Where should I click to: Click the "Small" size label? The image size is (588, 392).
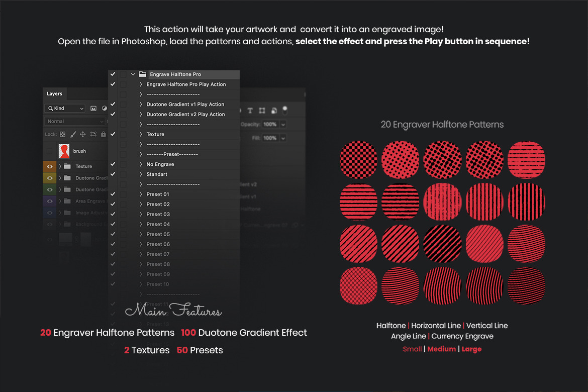coord(412,349)
